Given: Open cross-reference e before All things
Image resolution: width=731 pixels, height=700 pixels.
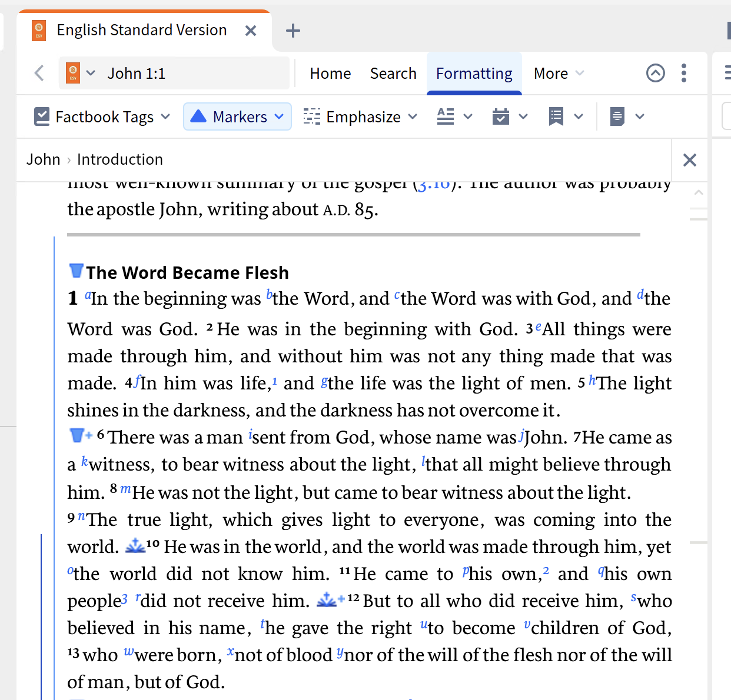Looking at the screenshot, I should coord(539,326).
